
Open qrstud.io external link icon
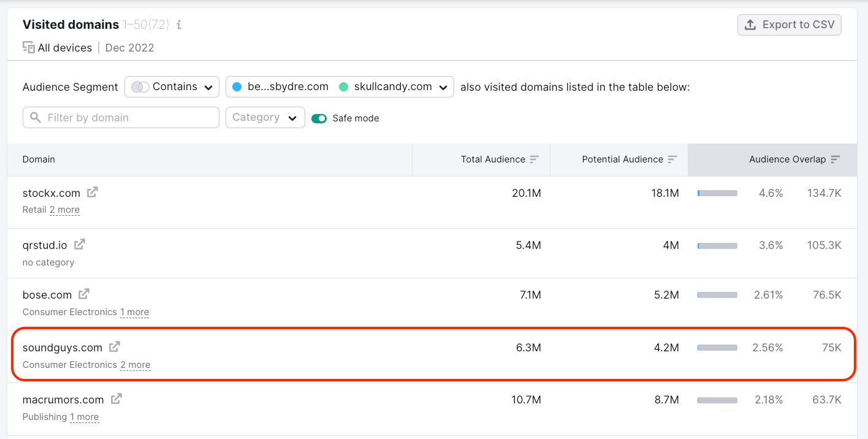(80, 245)
